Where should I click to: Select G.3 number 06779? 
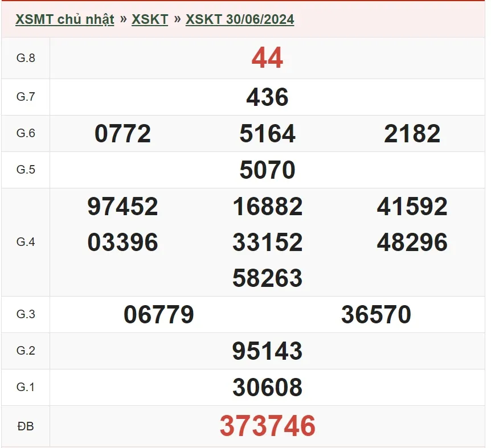coord(159,314)
